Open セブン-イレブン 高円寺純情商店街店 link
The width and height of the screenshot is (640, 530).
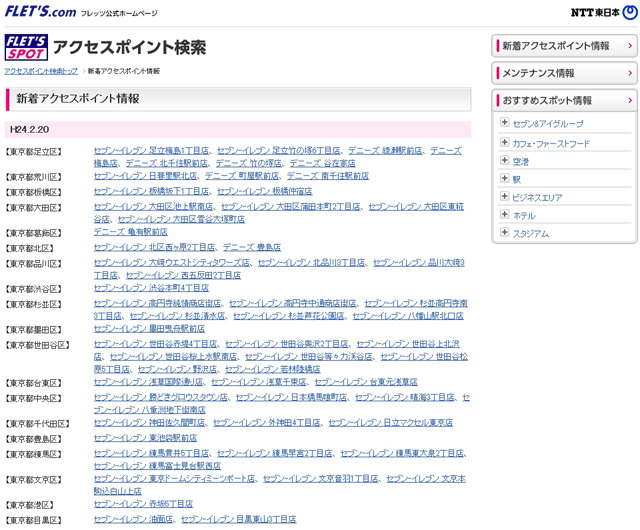pyautogui.click(x=158, y=304)
